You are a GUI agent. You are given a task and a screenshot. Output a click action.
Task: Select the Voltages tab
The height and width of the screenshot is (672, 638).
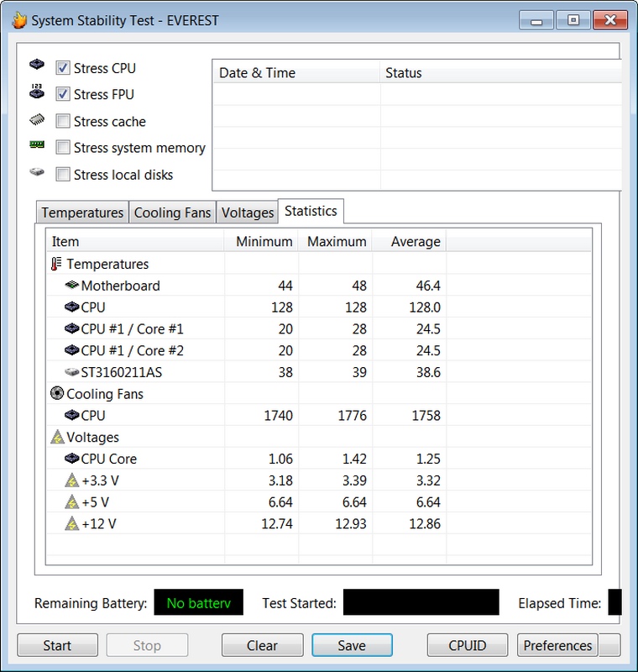coord(248,213)
